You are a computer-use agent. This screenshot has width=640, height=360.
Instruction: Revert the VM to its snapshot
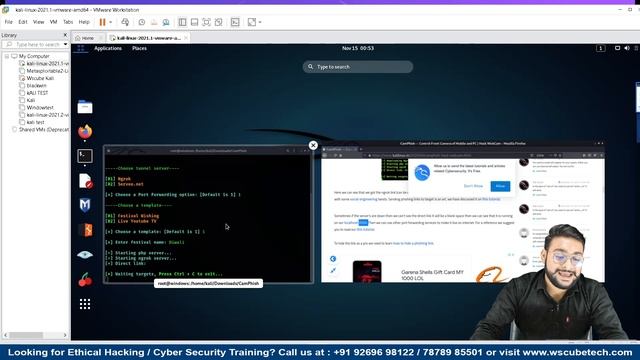click(x=154, y=22)
